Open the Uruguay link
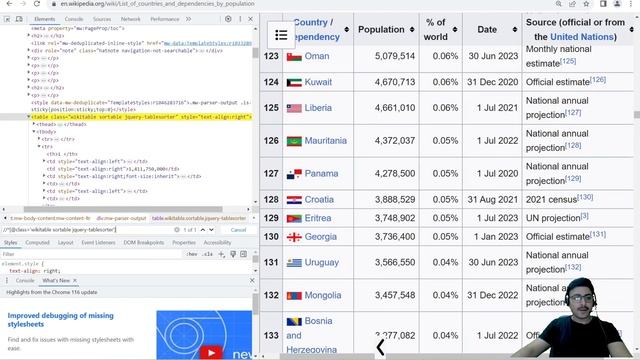640x360 pixels. (x=322, y=262)
